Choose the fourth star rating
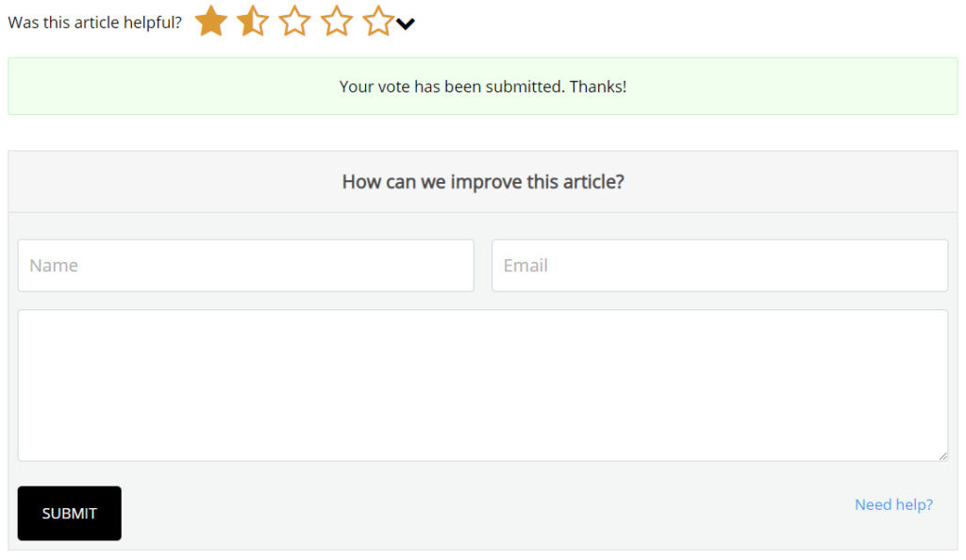 click(x=337, y=21)
